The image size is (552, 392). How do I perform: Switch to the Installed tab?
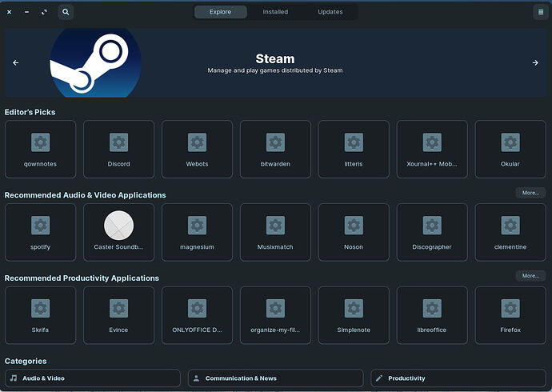pos(275,12)
